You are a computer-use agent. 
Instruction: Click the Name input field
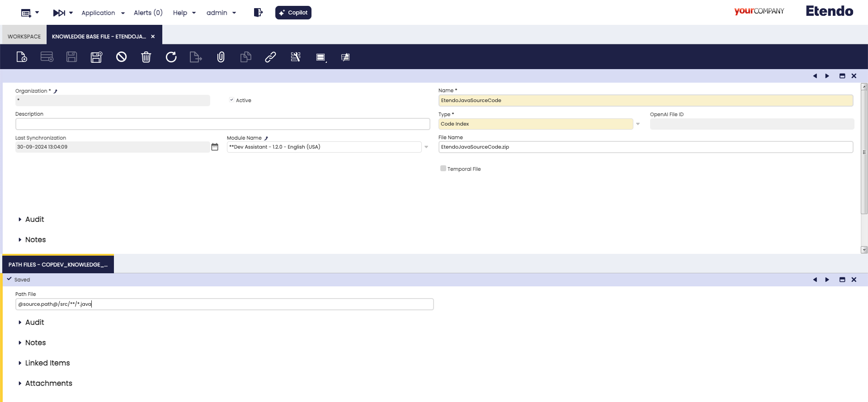click(x=646, y=100)
